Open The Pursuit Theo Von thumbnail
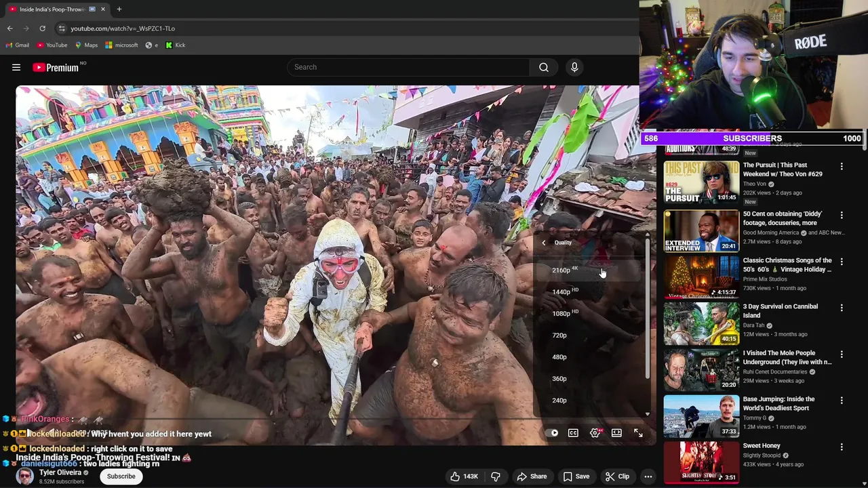The width and height of the screenshot is (868, 488). 701,183
